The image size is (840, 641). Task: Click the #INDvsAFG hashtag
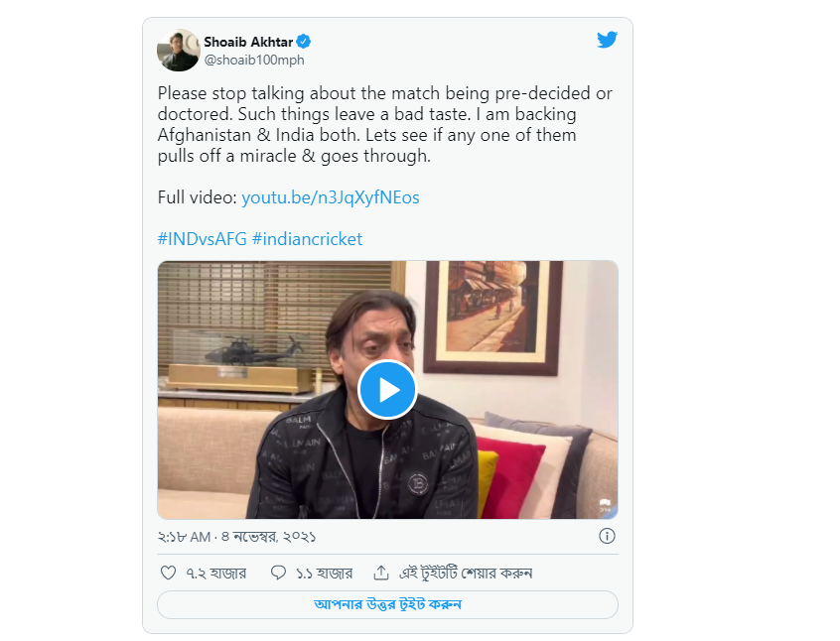point(202,239)
